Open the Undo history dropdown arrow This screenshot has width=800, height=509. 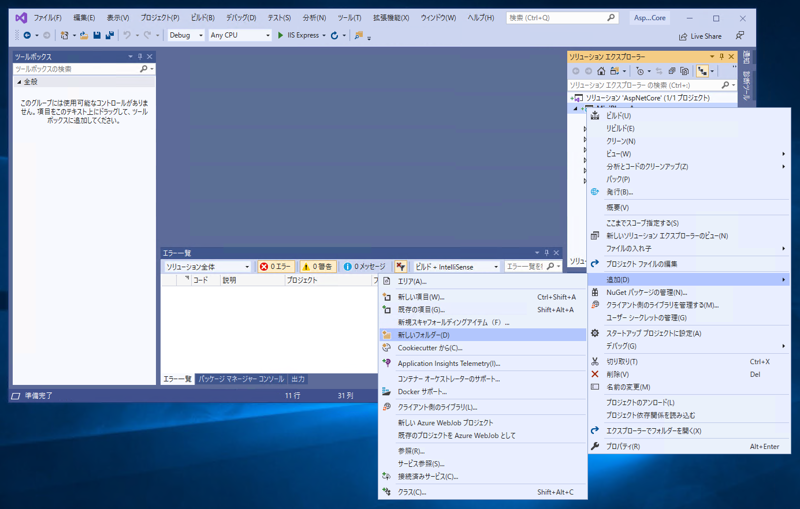pos(137,36)
